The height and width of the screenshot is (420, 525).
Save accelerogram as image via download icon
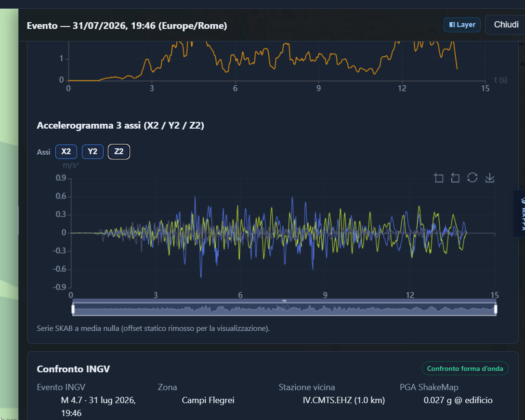pyautogui.click(x=489, y=178)
